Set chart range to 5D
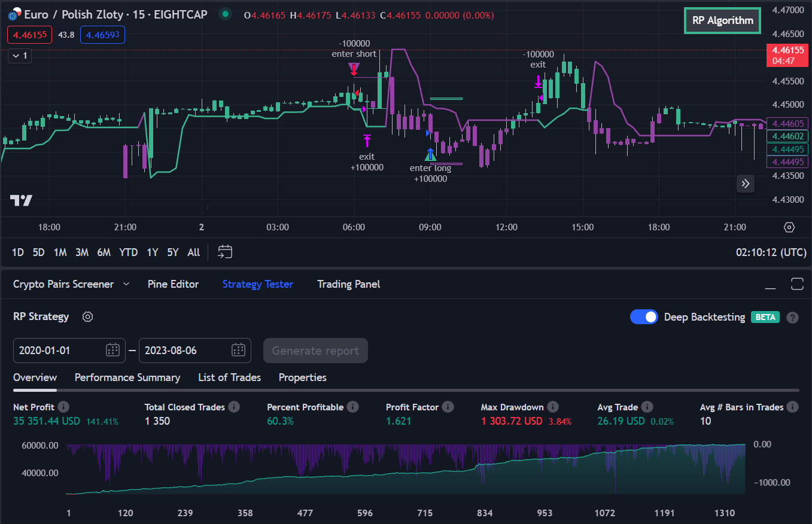This screenshot has width=812, height=524. coord(39,252)
